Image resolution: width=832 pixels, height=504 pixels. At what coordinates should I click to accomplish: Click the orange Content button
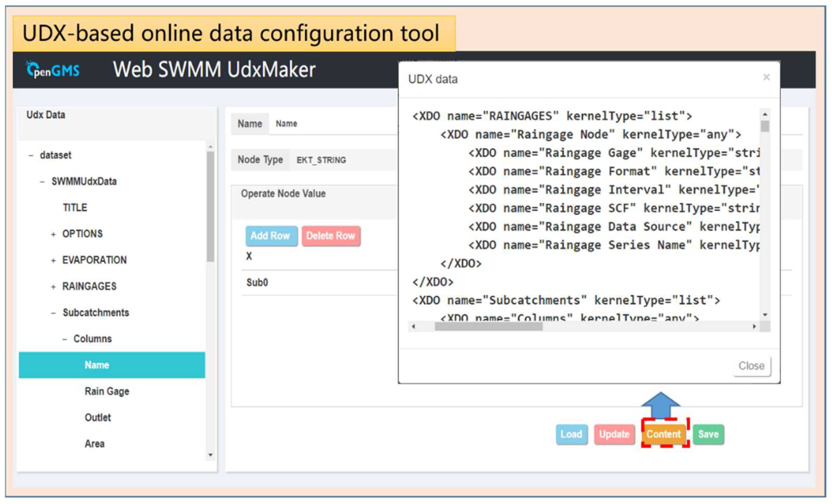pyautogui.click(x=664, y=434)
